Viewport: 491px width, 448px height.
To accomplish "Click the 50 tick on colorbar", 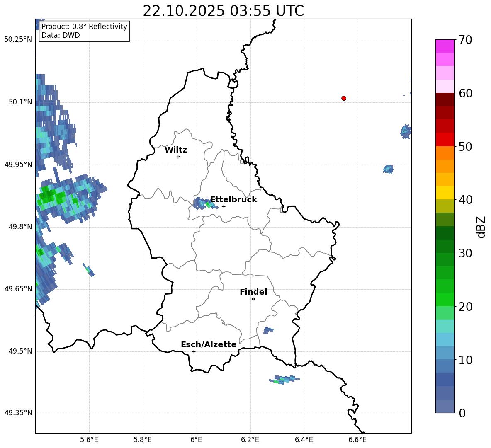I will point(465,146).
